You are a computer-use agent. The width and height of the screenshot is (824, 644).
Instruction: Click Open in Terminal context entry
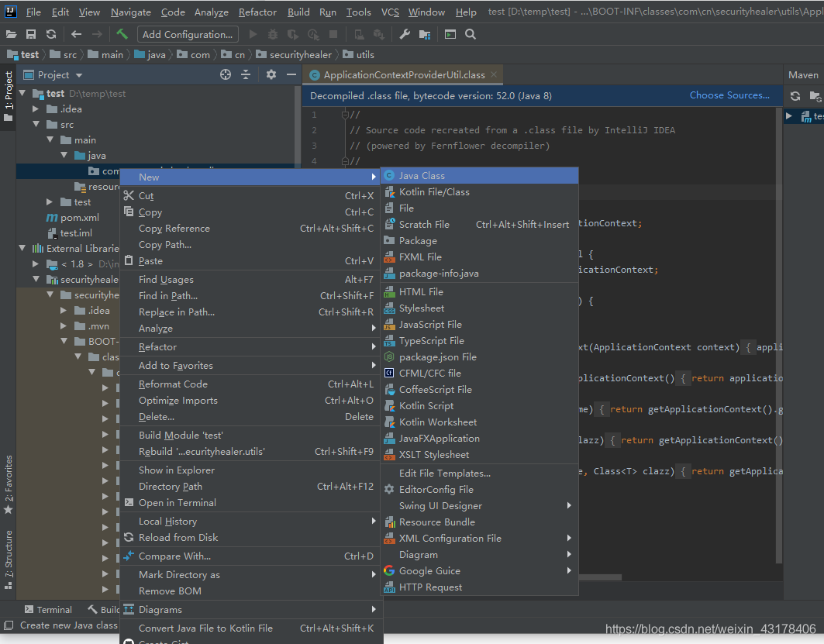click(x=250, y=503)
